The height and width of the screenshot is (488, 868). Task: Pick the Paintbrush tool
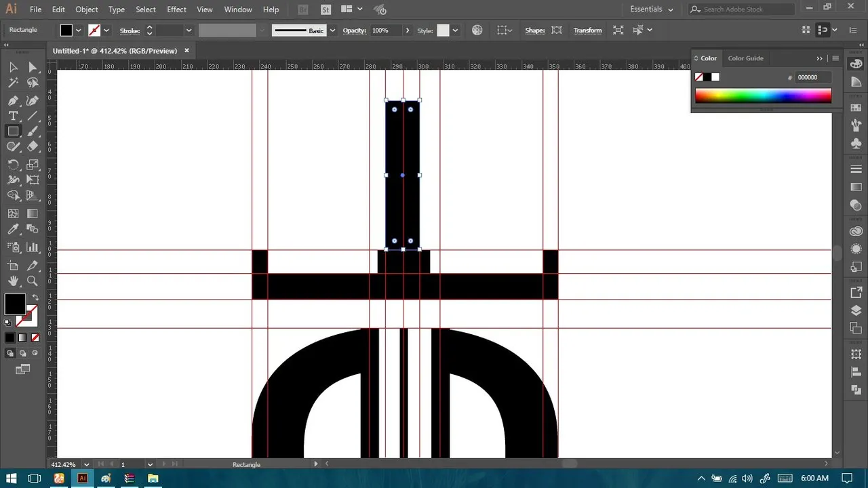(x=33, y=131)
